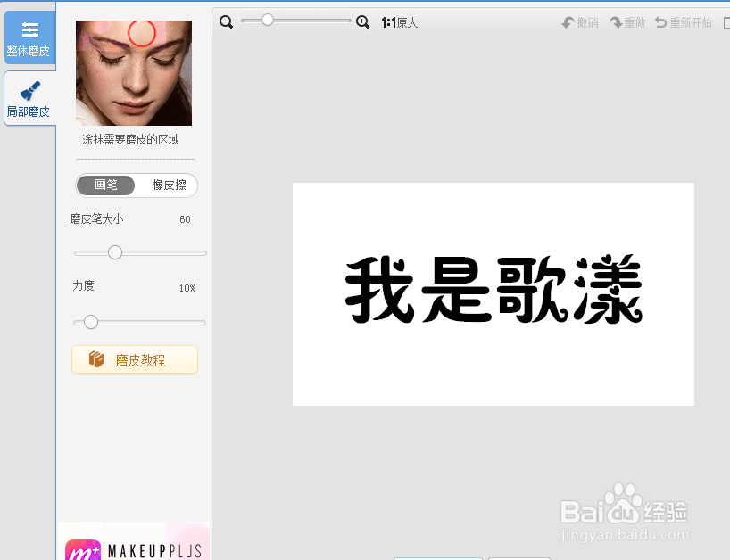This screenshot has height=560, width=730.
Task: Select the 局部磨皮 partial smoothing brush tool
Action: (x=29, y=97)
